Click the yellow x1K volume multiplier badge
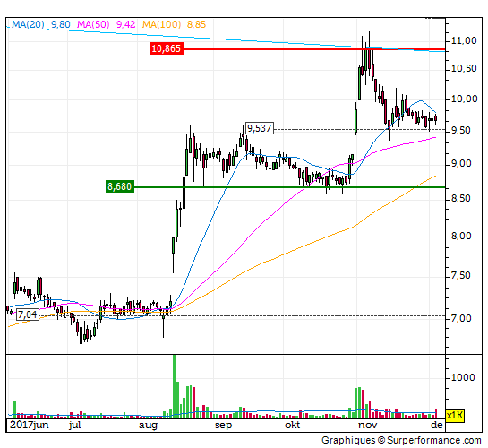 click(x=455, y=416)
